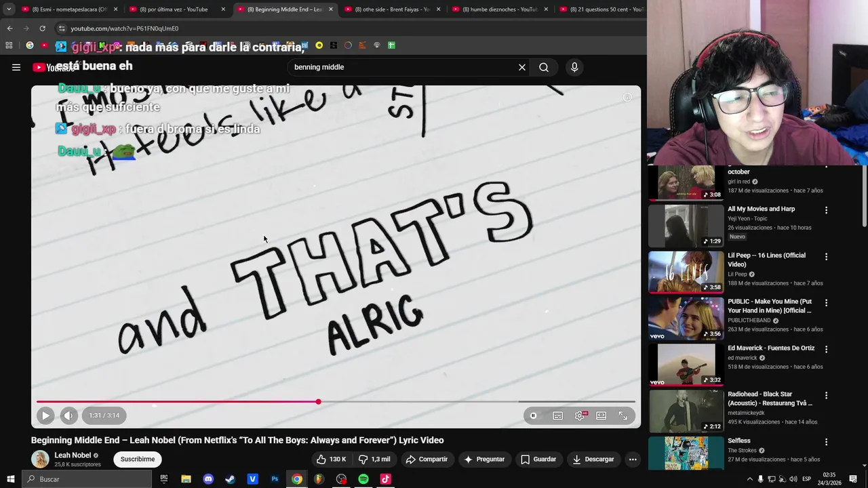The image size is (868, 488).
Task: Open 'Selfless' by The Strokes title
Action: pos(739,441)
